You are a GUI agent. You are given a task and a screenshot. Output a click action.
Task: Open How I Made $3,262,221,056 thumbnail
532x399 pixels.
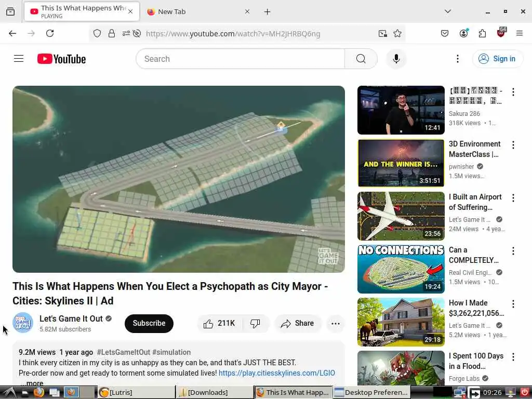coord(401,322)
